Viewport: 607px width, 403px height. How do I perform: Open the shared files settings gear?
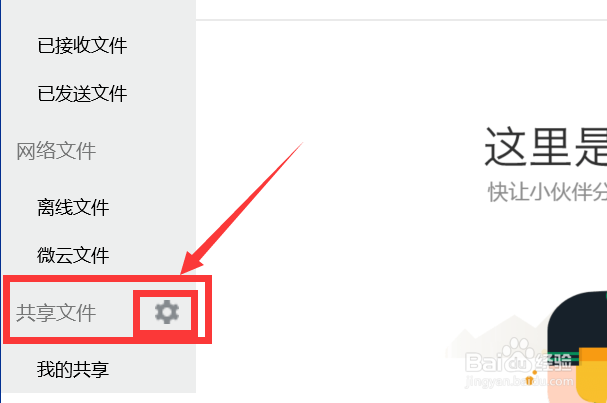coord(167,312)
